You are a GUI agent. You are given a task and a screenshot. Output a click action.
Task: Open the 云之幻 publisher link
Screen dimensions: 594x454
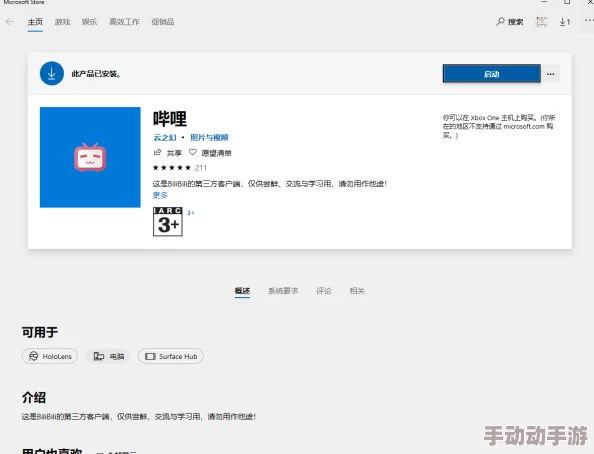click(x=165, y=137)
